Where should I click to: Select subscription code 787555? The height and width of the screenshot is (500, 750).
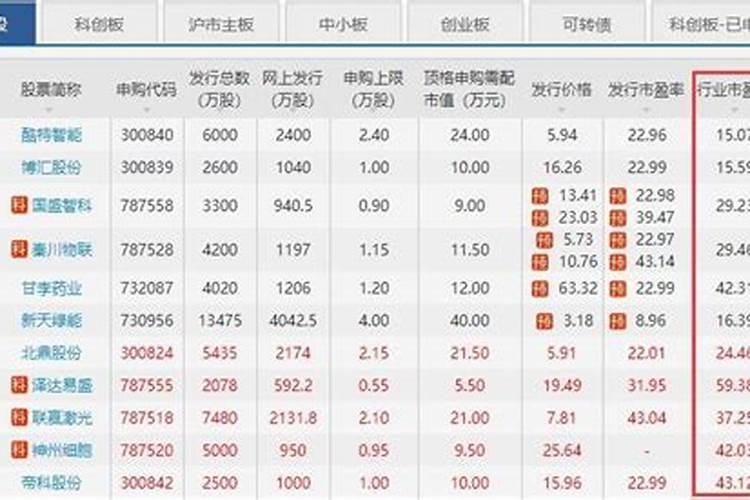click(147, 385)
